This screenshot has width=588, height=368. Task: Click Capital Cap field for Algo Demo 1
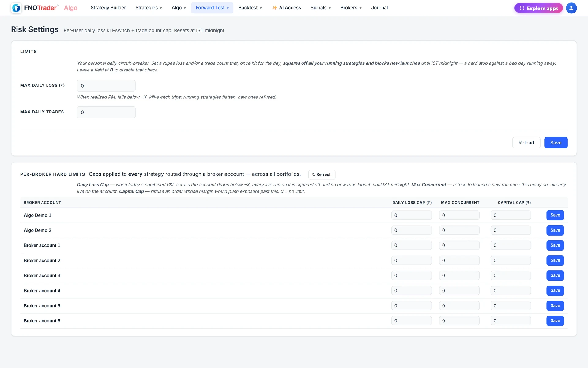pyautogui.click(x=511, y=215)
